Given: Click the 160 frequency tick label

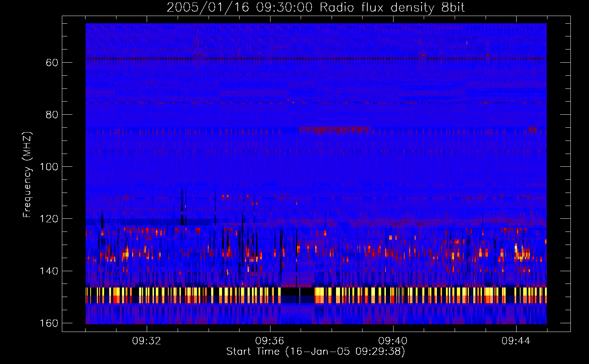Looking at the screenshot, I should coord(49,323).
